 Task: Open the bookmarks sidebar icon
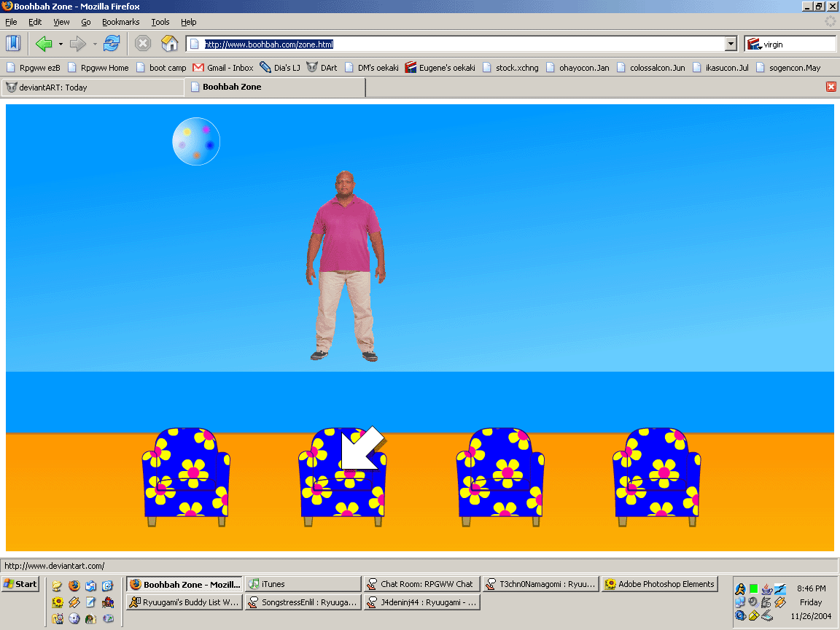coord(13,44)
